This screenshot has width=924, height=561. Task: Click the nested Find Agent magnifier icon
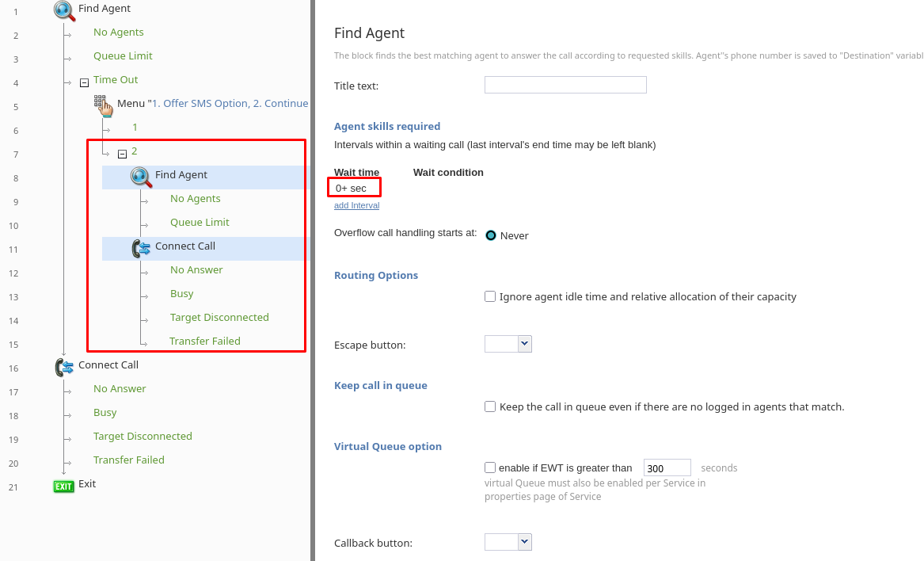pos(141,177)
